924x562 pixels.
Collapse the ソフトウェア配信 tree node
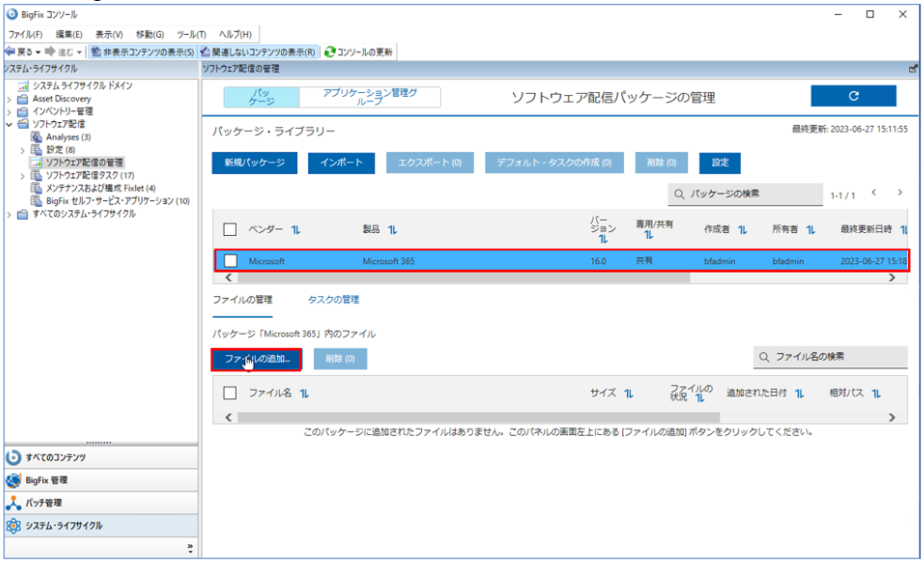click(8, 124)
